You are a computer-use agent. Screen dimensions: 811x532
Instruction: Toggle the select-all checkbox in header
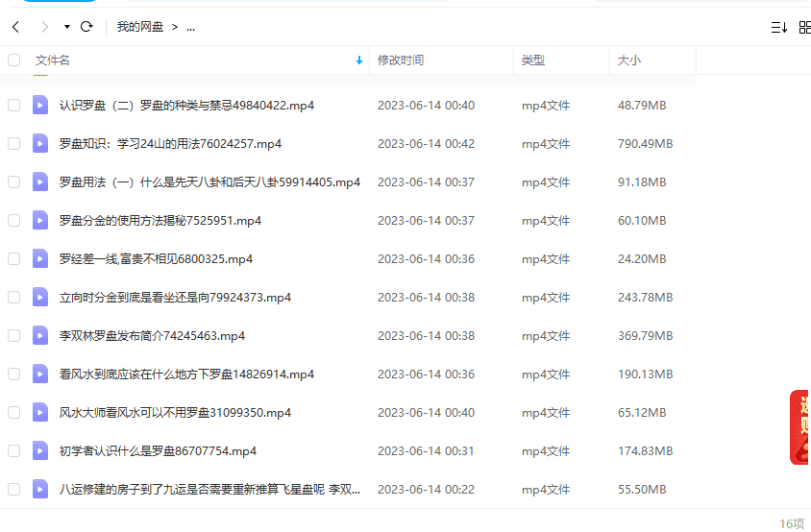pyautogui.click(x=13, y=60)
